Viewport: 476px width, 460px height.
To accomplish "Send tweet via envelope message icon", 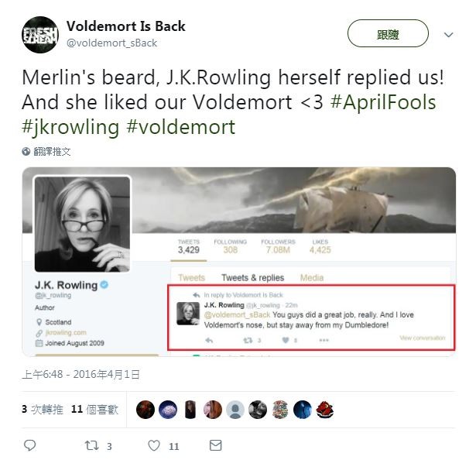I will click(x=215, y=445).
